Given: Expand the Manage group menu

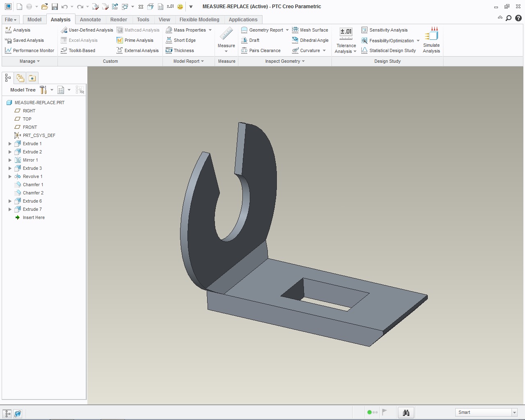Looking at the screenshot, I should tap(30, 61).
